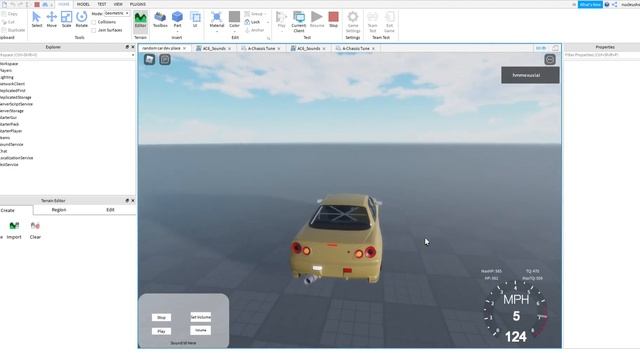The image size is (640, 360).
Task: Stop the test with the red ribbon Stop
Action: [333, 20]
